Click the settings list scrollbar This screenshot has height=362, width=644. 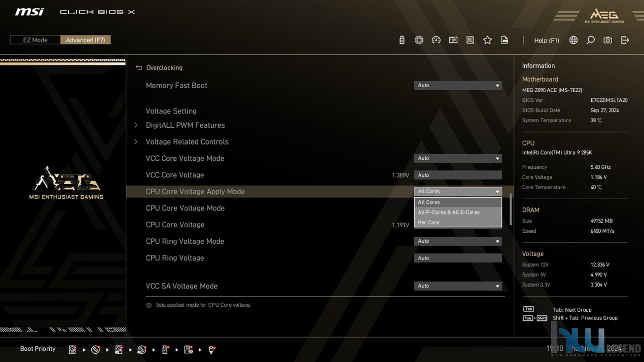[x=510, y=209]
